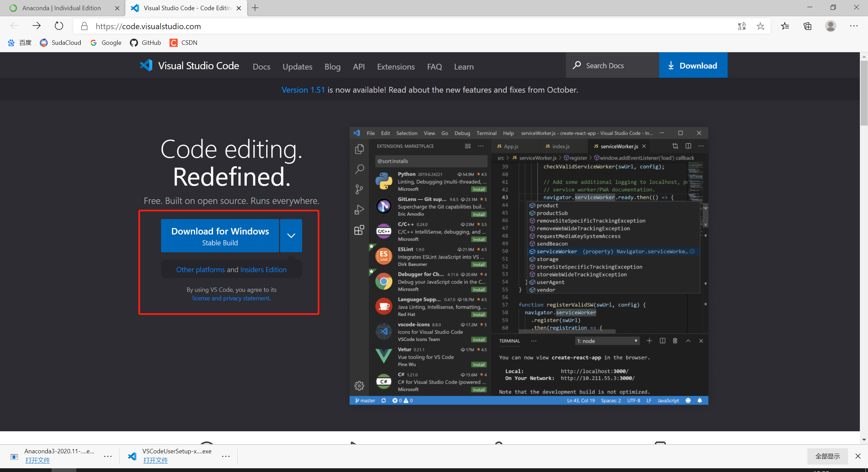Image resolution: width=868 pixels, height=472 pixels.
Task: Click the user profile avatar icon
Action: [x=830, y=26]
